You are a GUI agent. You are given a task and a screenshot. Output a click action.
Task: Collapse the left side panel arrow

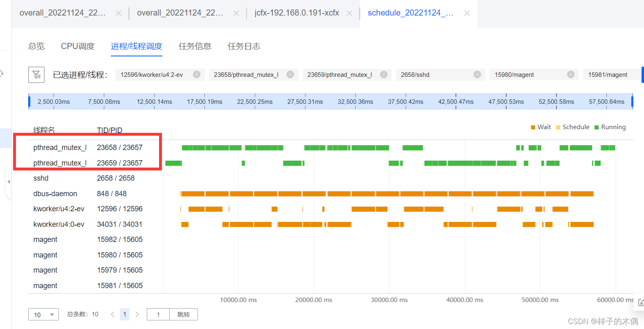(x=9, y=181)
